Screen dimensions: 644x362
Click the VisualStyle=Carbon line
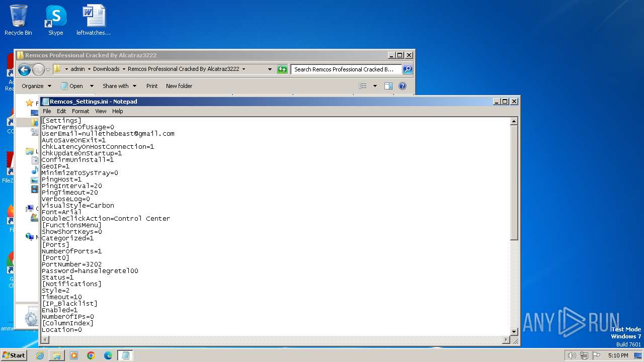[77, 206]
